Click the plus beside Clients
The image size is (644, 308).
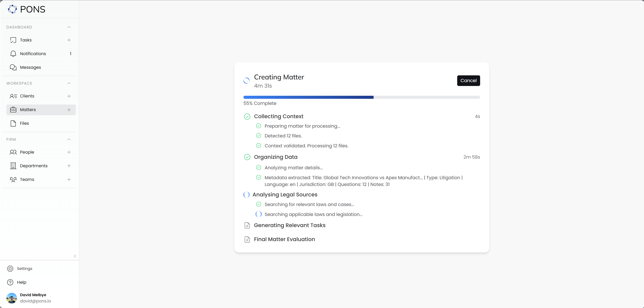pos(69,96)
